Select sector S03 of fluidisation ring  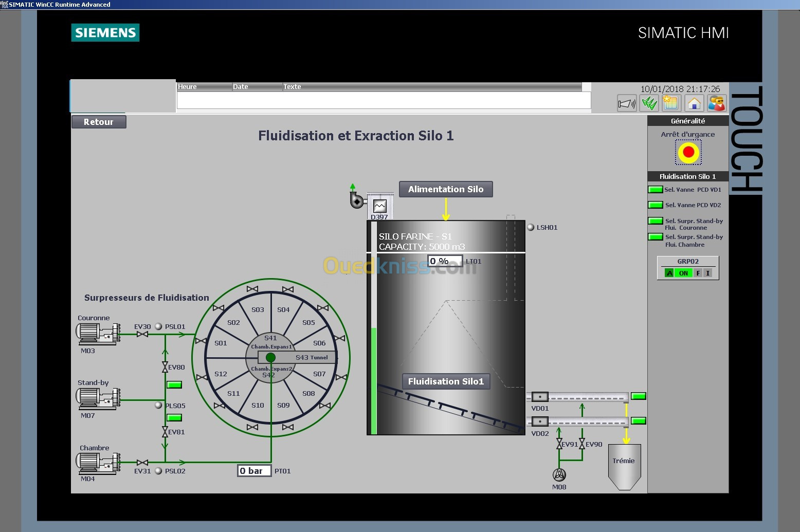coord(258,309)
